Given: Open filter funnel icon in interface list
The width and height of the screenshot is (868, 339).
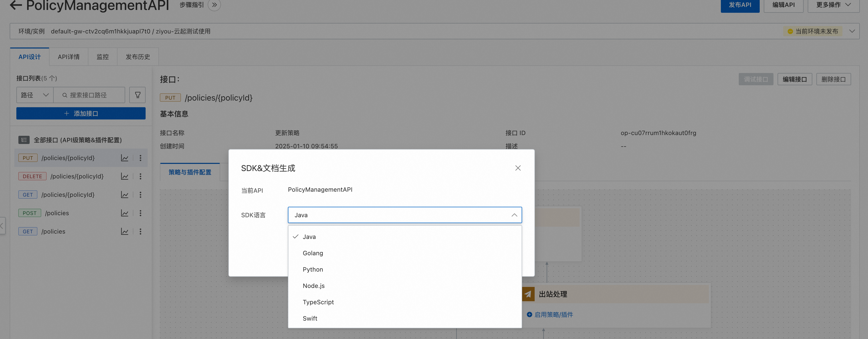Looking at the screenshot, I should point(137,95).
